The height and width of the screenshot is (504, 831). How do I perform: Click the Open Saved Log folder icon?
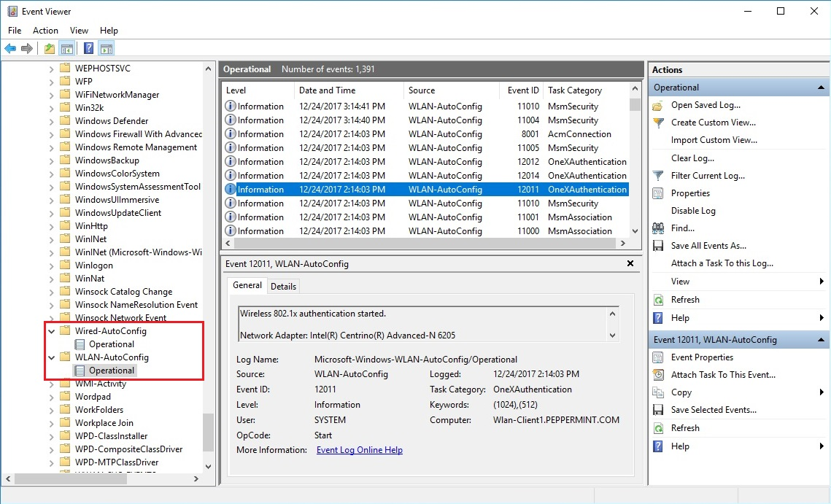click(x=658, y=105)
